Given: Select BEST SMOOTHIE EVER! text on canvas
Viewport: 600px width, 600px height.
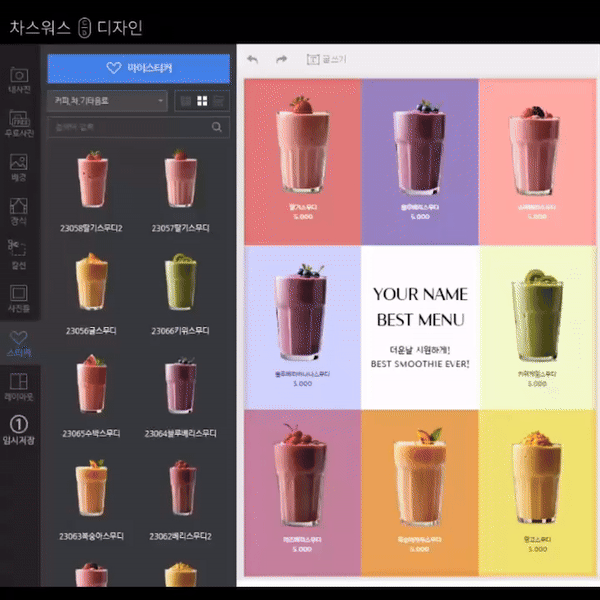Looking at the screenshot, I should (420, 364).
